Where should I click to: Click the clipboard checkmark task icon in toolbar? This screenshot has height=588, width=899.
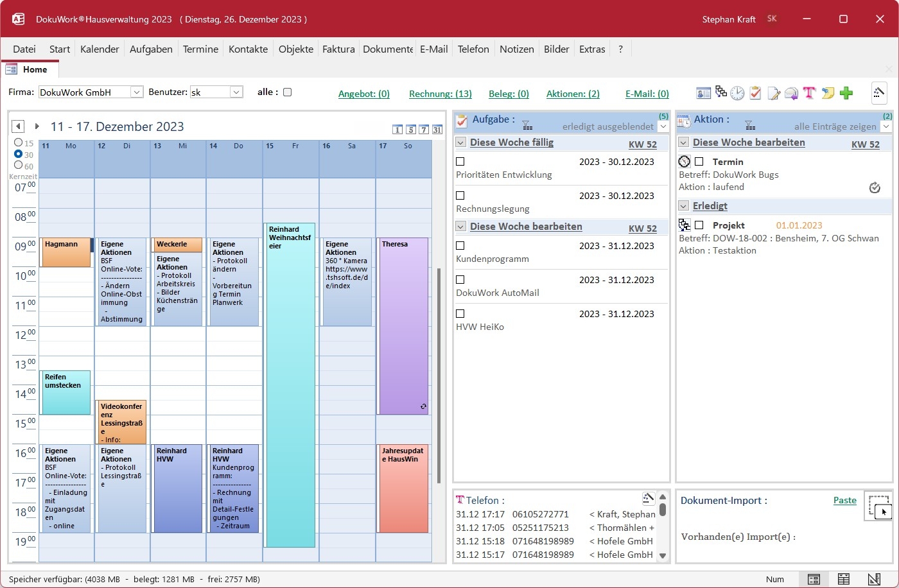pyautogui.click(x=755, y=93)
